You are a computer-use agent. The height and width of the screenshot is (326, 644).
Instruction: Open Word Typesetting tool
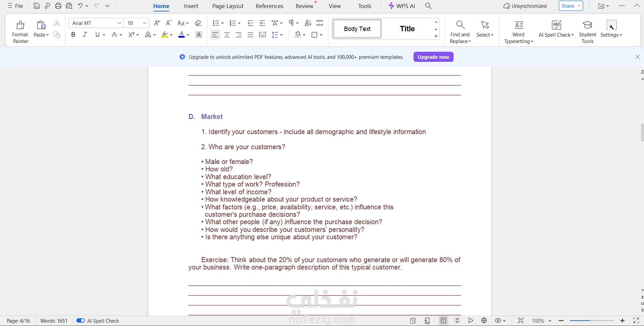click(x=519, y=32)
